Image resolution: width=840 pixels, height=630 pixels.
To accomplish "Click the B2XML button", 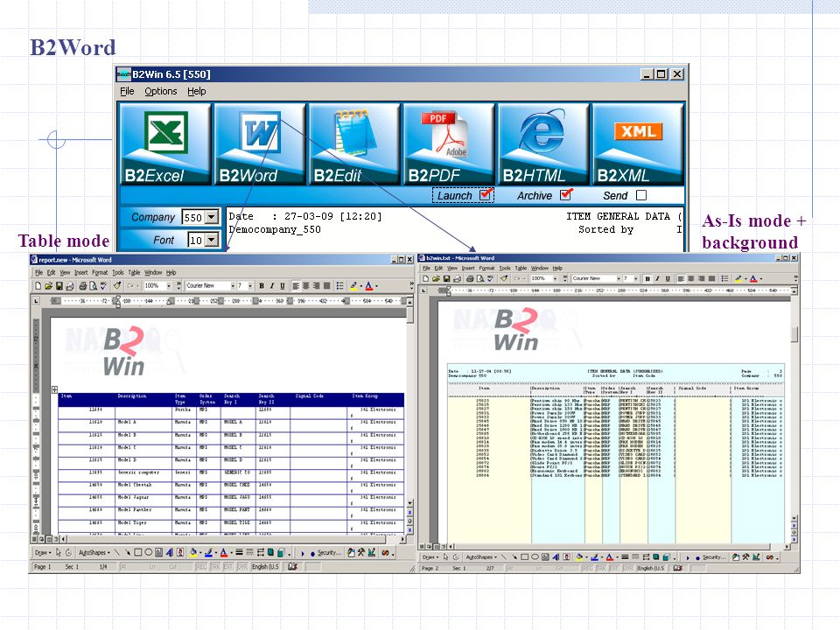I will [x=638, y=144].
